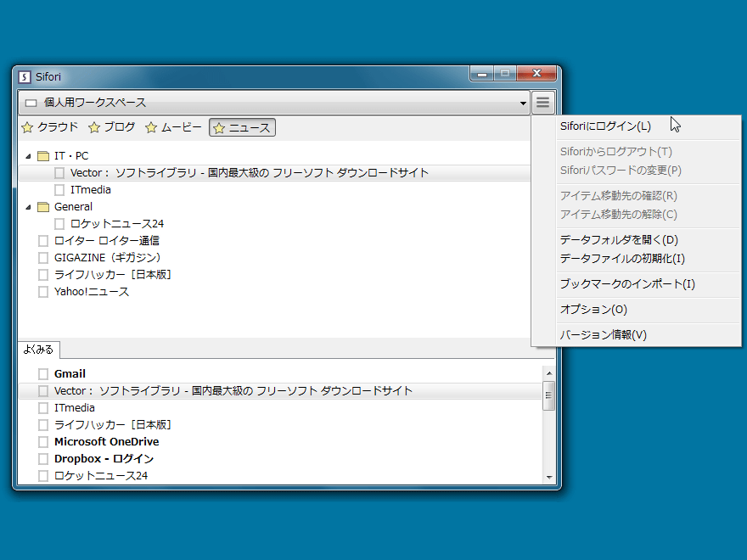Click the star icon beside クラウド
747x560 pixels.
[27, 127]
